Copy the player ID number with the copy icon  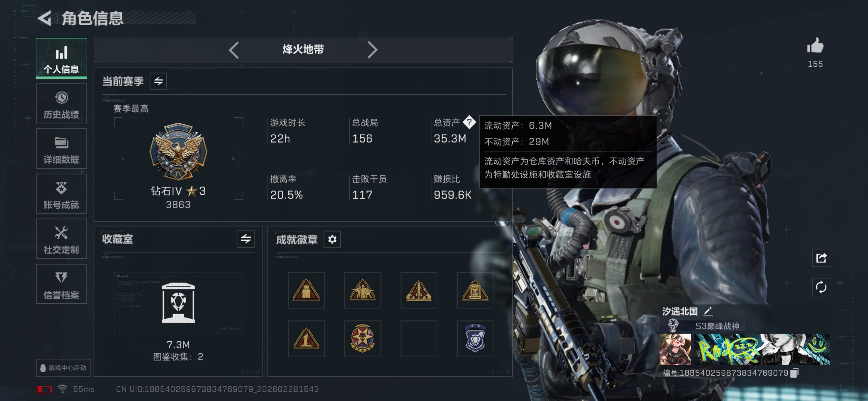tap(794, 373)
